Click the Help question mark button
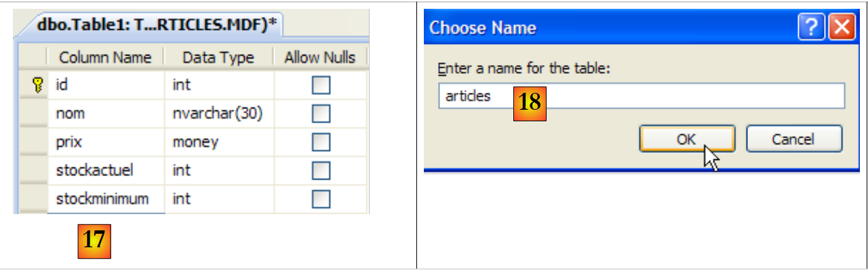Image resolution: width=868 pixels, height=271 pixels. 812,28
